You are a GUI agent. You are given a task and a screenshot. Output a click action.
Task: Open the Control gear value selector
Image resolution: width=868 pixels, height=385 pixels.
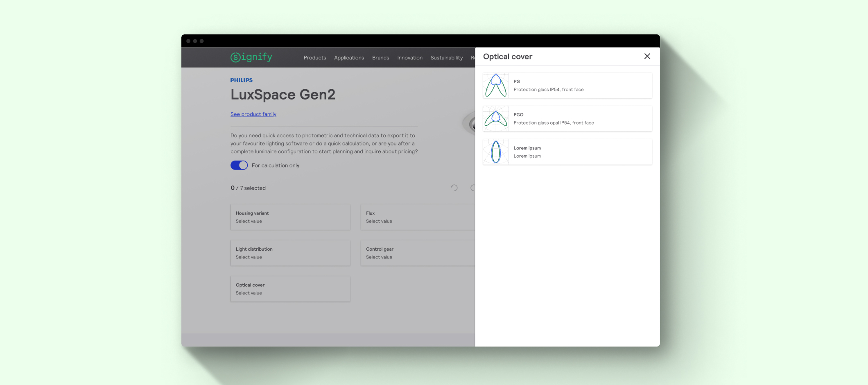417,253
